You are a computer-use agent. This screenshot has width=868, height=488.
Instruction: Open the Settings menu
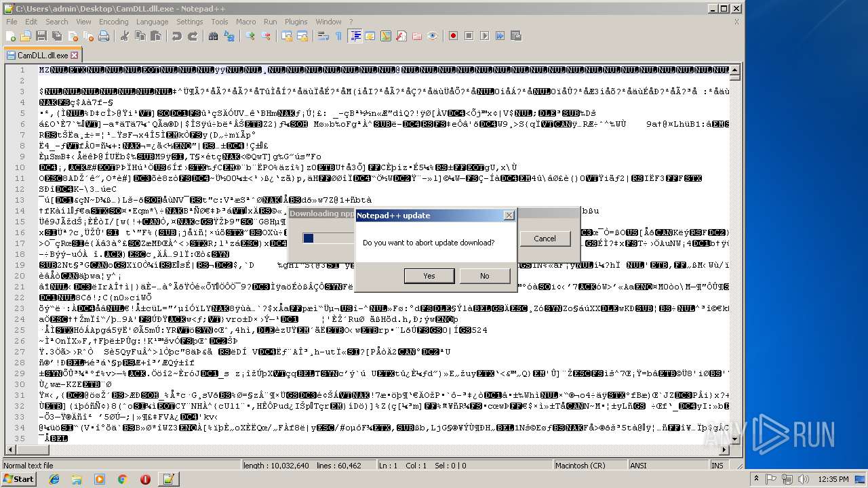coord(190,22)
